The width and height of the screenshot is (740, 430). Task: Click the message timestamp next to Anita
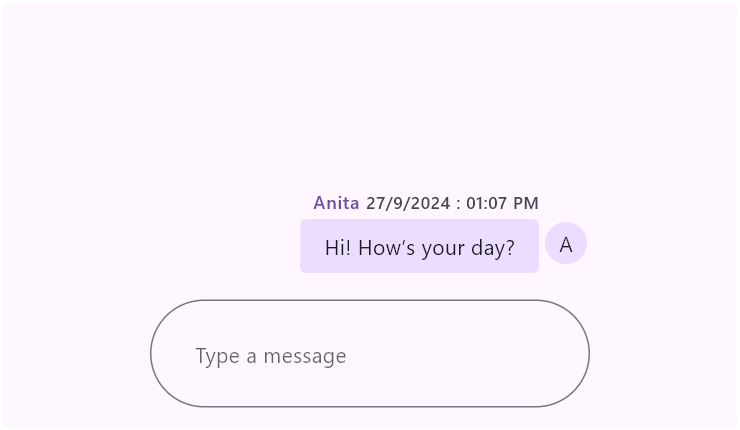point(452,203)
